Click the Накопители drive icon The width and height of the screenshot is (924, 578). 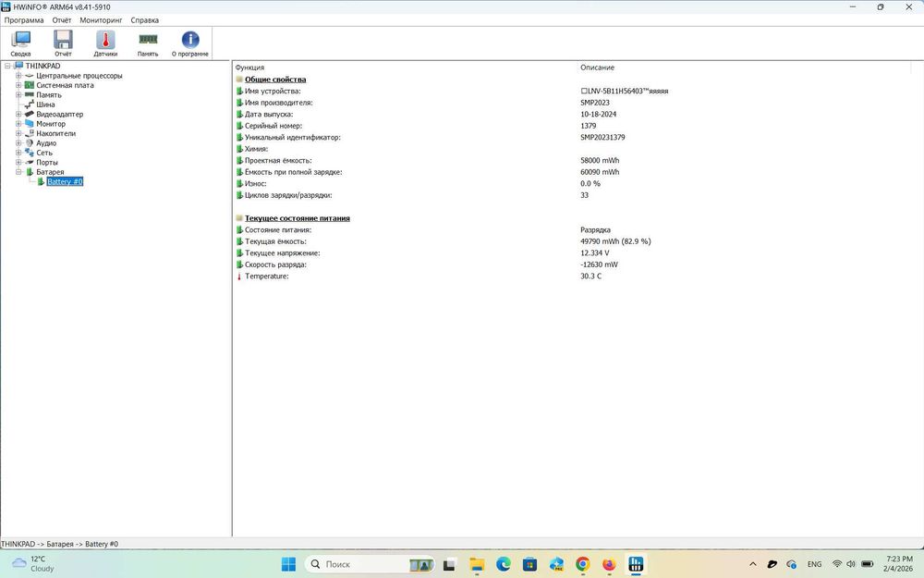[30, 133]
